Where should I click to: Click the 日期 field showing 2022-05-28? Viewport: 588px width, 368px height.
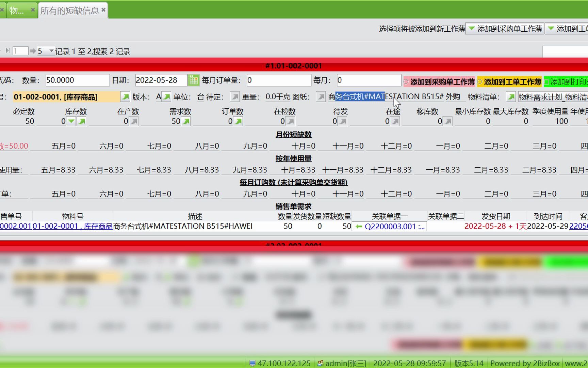[161, 80]
